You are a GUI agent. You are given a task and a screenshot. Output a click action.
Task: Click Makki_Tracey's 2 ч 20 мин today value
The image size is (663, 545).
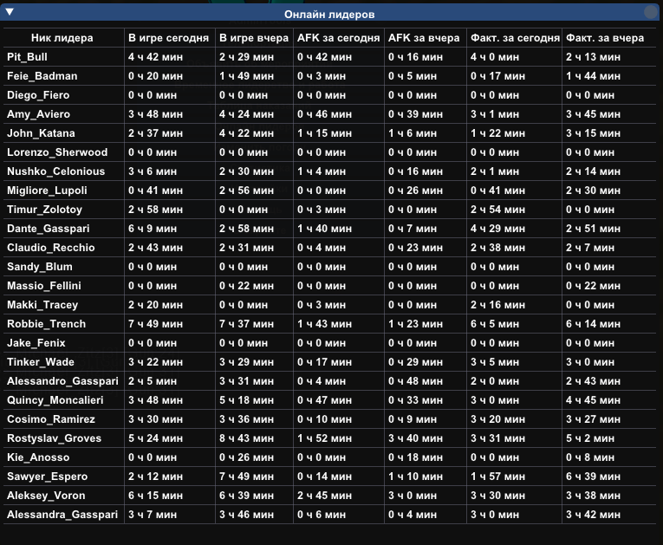[155, 305]
